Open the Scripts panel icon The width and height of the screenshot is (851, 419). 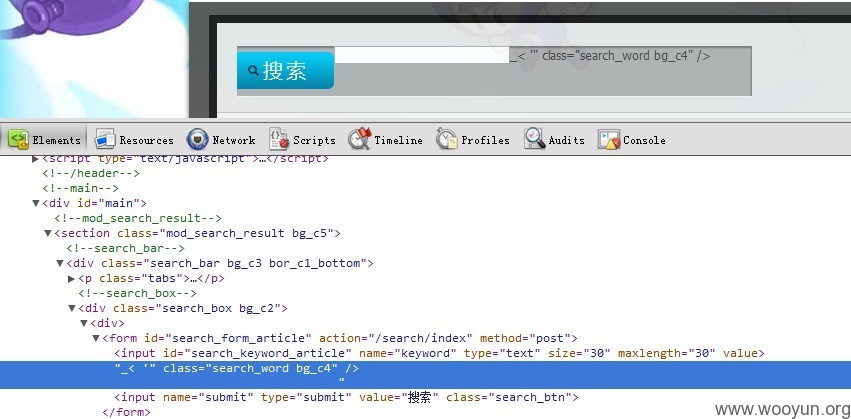coord(279,139)
